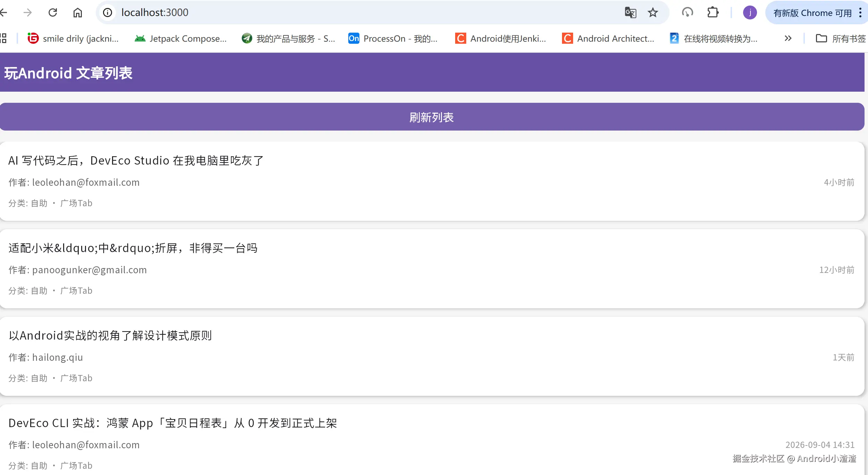This screenshot has width=868, height=475.
Task: Open Android使用Jenki bookmark
Action: [501, 38]
